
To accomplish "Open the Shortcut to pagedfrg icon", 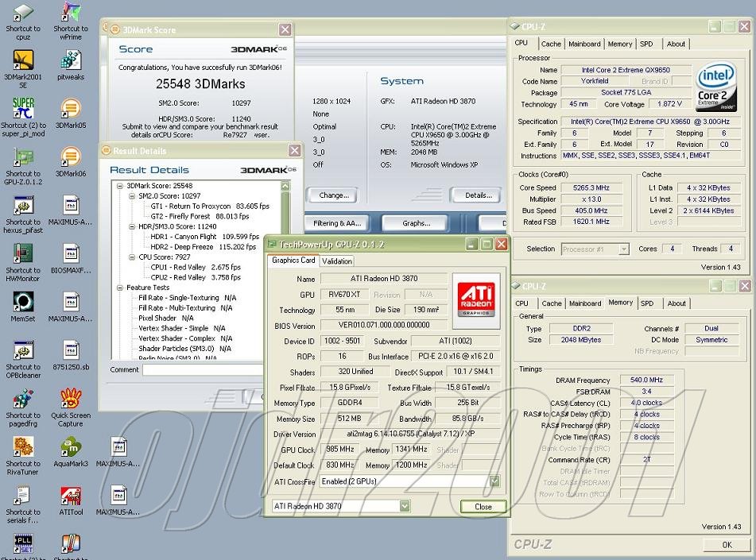I will pos(23,407).
